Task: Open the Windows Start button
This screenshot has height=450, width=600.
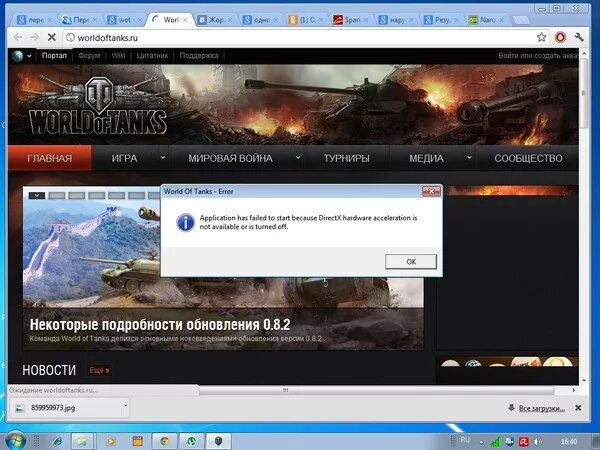Action: pos(15,441)
